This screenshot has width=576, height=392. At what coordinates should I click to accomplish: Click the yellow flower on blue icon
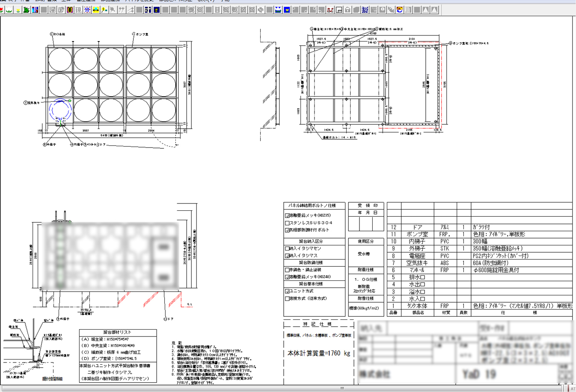click(x=287, y=10)
